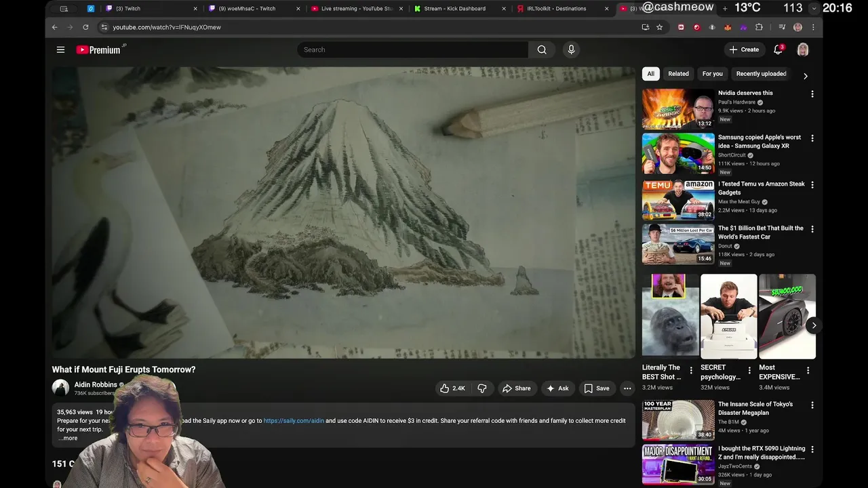Select the All filter chip
This screenshot has height=488, width=868.
click(x=651, y=74)
